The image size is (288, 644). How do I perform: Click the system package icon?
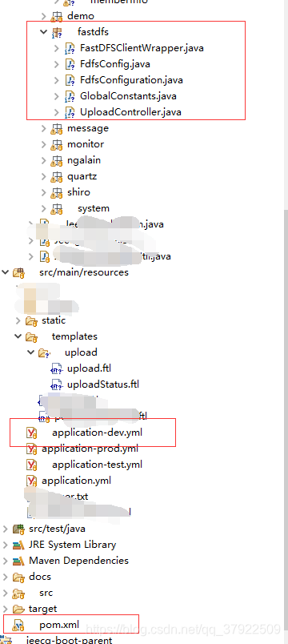[56, 208]
